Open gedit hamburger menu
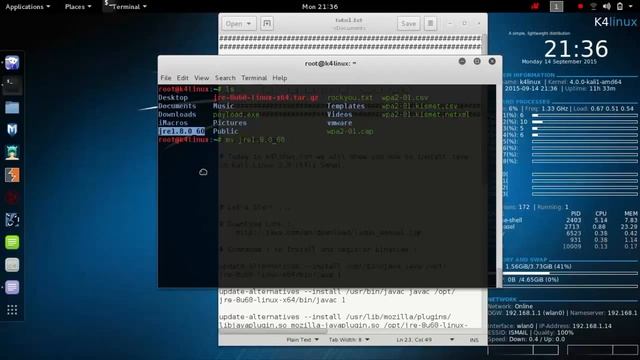Image resolution: width=640 pixels, height=360 pixels. (430, 23)
